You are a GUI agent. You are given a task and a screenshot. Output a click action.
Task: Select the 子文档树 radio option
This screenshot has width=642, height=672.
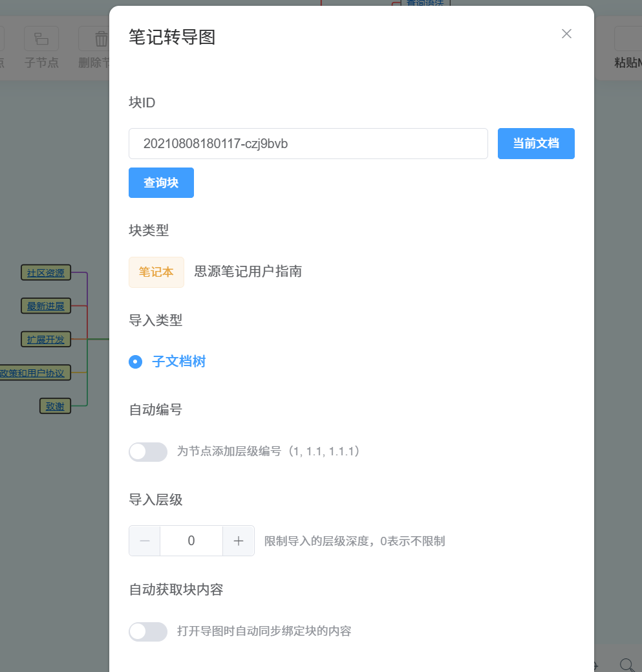coord(167,362)
